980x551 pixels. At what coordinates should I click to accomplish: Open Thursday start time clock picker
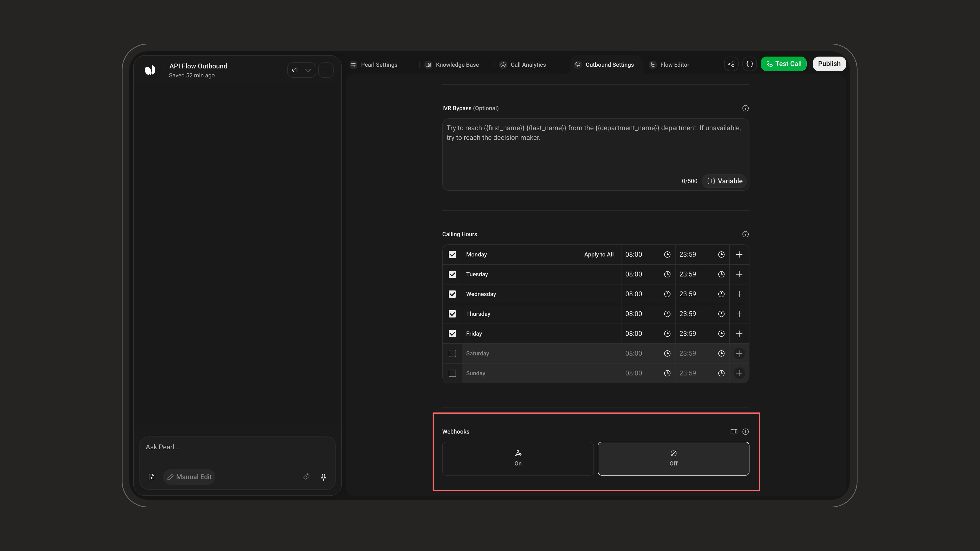(667, 314)
